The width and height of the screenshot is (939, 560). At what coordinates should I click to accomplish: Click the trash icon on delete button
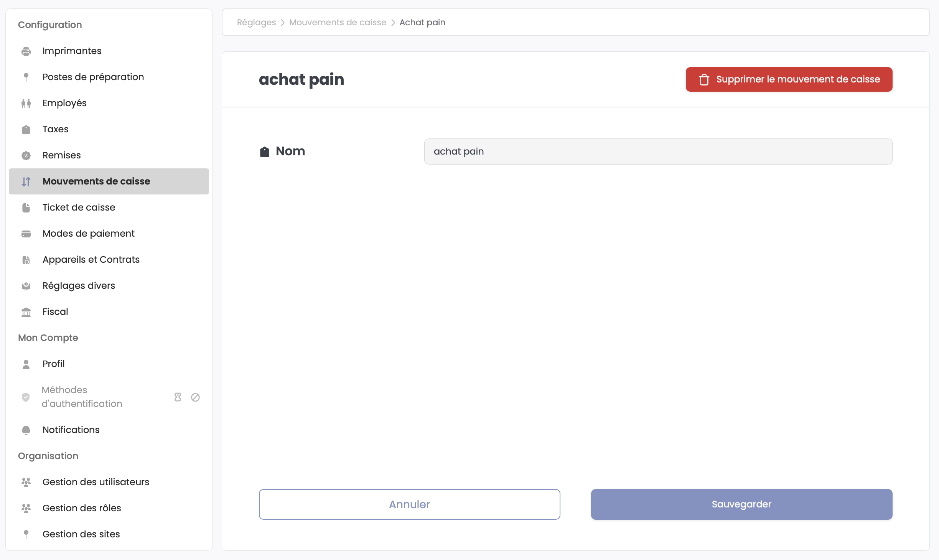tap(704, 79)
